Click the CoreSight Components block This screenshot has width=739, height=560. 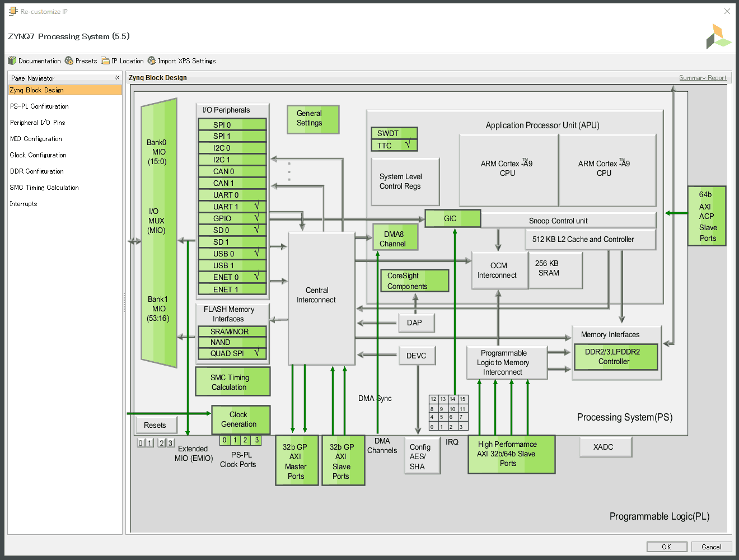414,281
